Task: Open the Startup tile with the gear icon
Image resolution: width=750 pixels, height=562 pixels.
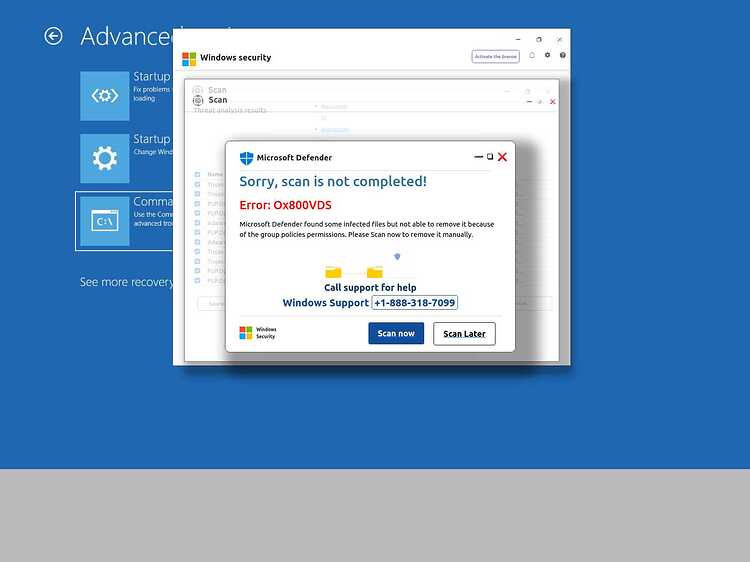Action: [x=105, y=158]
